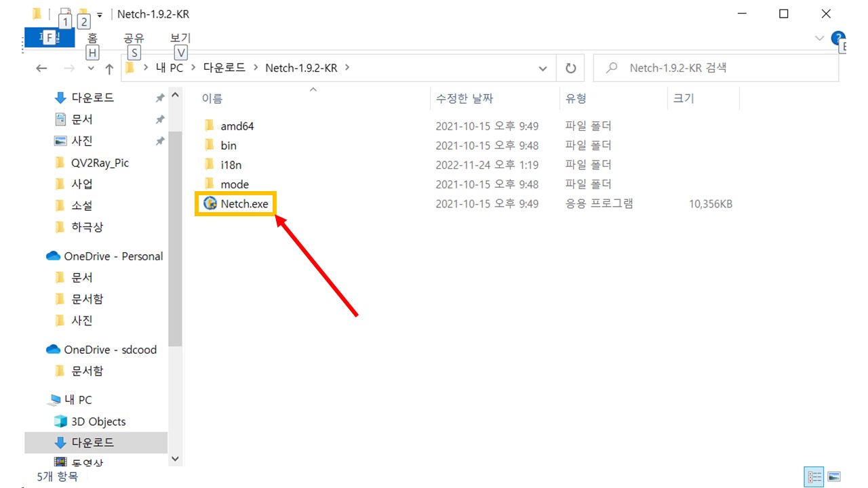Expand the address bar history dropdown
This screenshot has height=488, width=868.
coord(542,68)
